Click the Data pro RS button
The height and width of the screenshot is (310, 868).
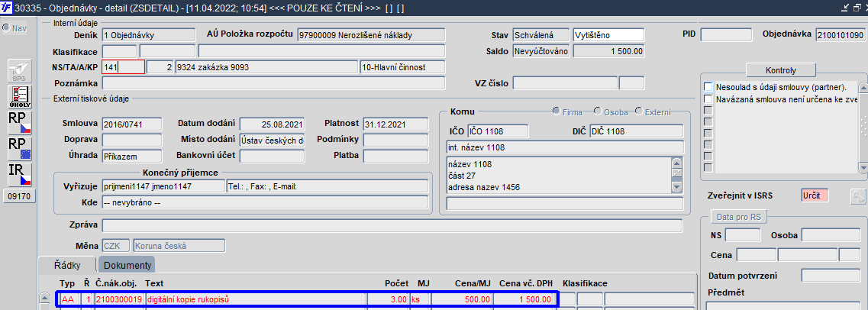[x=740, y=217]
